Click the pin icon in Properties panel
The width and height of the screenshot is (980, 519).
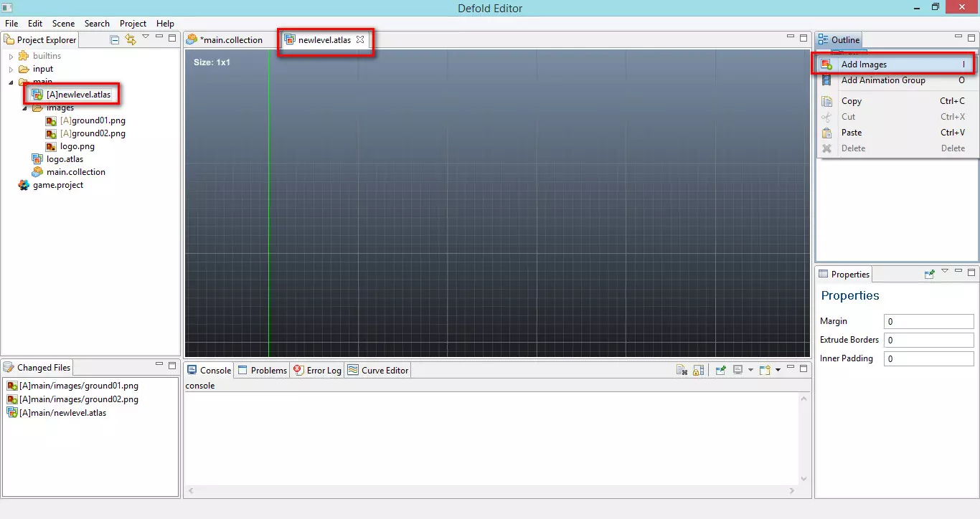[x=930, y=274]
